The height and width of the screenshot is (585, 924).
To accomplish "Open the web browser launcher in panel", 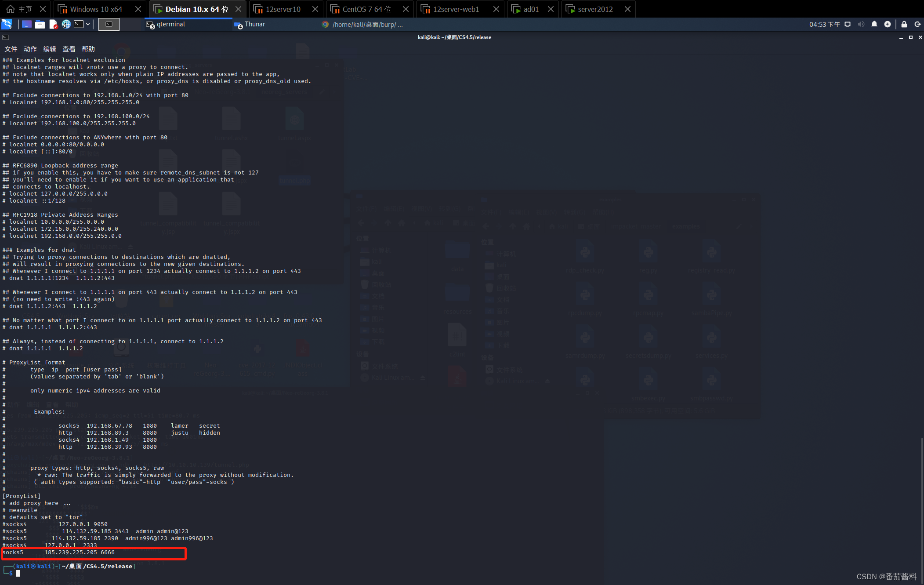I will 66,24.
